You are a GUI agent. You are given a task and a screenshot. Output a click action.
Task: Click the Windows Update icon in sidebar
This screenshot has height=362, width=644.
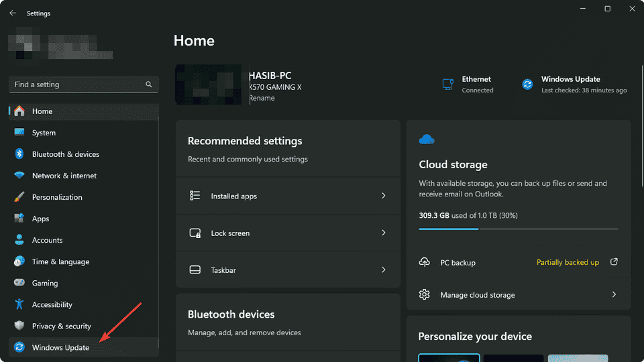19,347
